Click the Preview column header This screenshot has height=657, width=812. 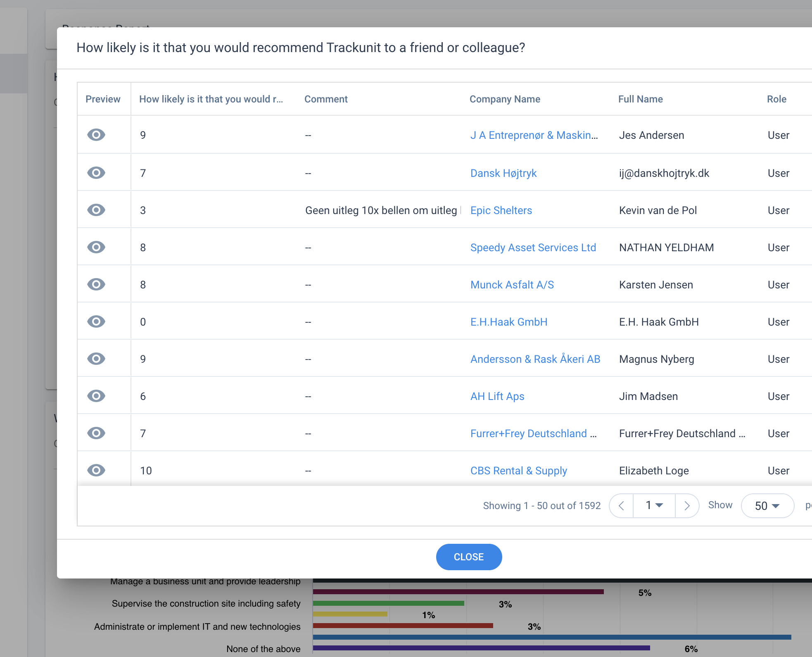103,99
